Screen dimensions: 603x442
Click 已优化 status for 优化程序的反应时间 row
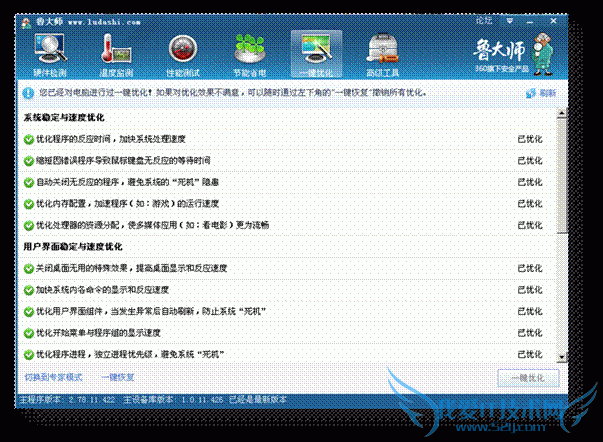tap(530, 139)
